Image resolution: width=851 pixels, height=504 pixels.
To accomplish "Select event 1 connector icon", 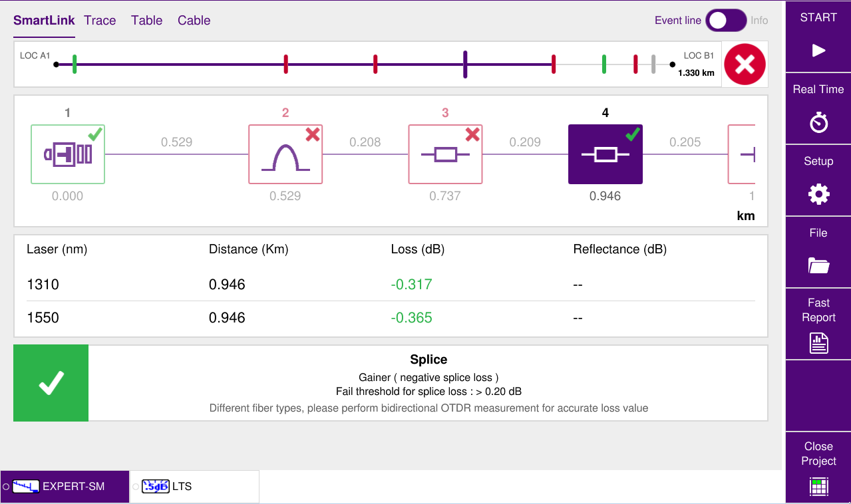I will point(67,154).
